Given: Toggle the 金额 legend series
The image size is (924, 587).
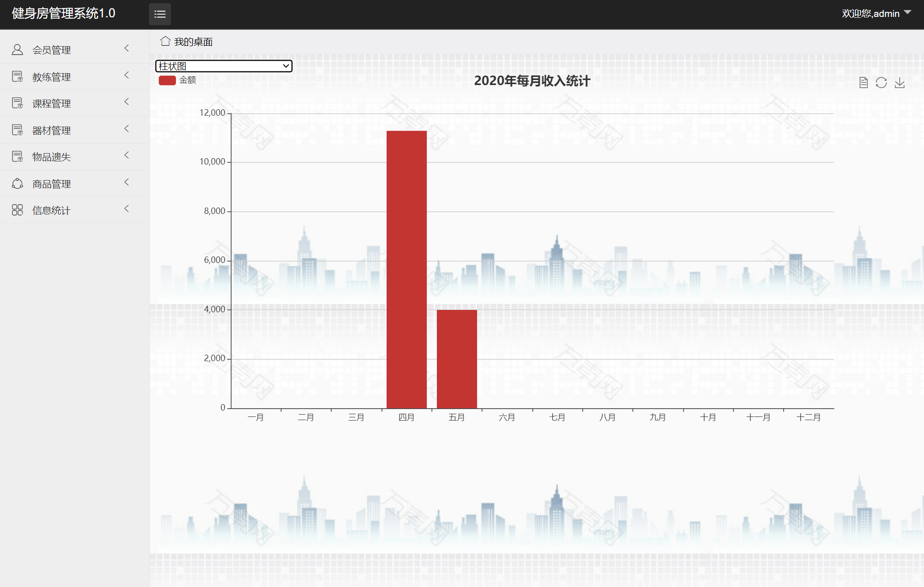Looking at the screenshot, I should 187,80.
